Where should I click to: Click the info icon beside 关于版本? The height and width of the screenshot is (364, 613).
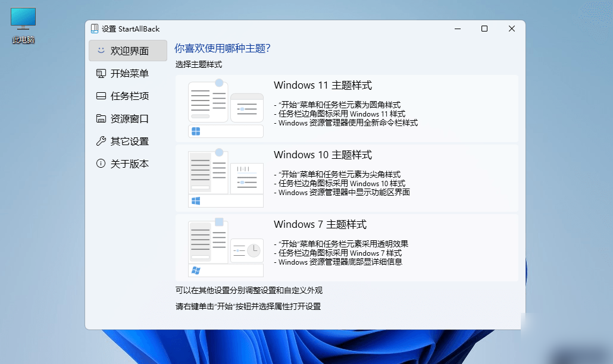101,163
